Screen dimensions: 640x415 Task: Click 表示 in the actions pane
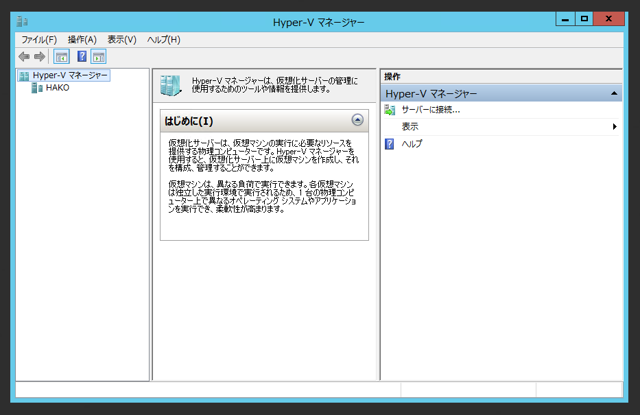(x=410, y=126)
